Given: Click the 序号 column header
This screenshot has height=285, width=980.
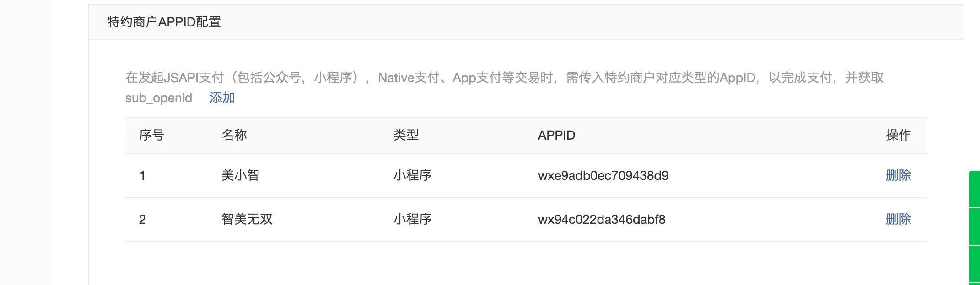Looking at the screenshot, I should click(x=151, y=135).
